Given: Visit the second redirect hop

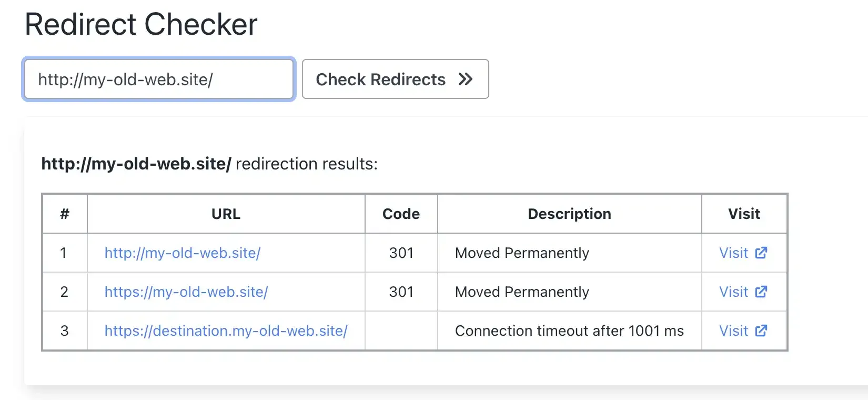Looking at the screenshot, I should pyautogui.click(x=734, y=292).
